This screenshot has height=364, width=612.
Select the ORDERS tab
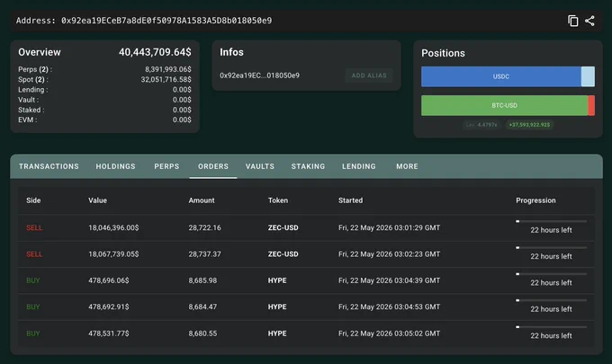(x=213, y=166)
